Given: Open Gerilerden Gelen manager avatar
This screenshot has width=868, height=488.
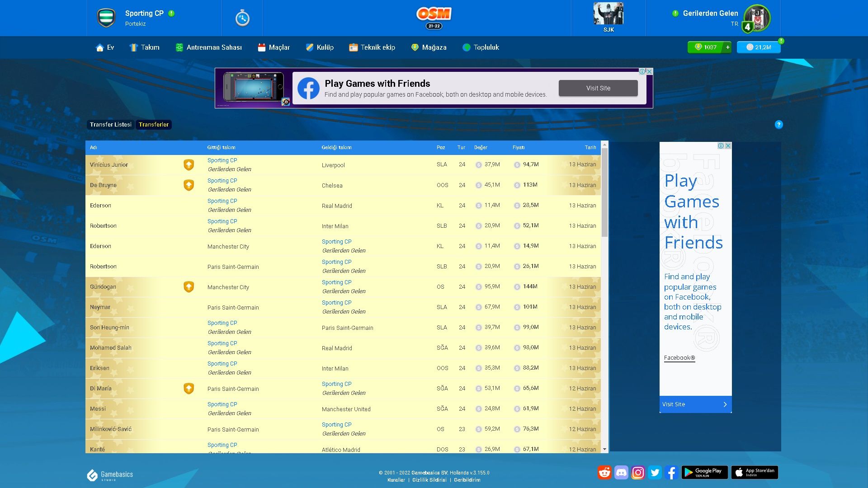Looking at the screenshot, I should [x=757, y=18].
